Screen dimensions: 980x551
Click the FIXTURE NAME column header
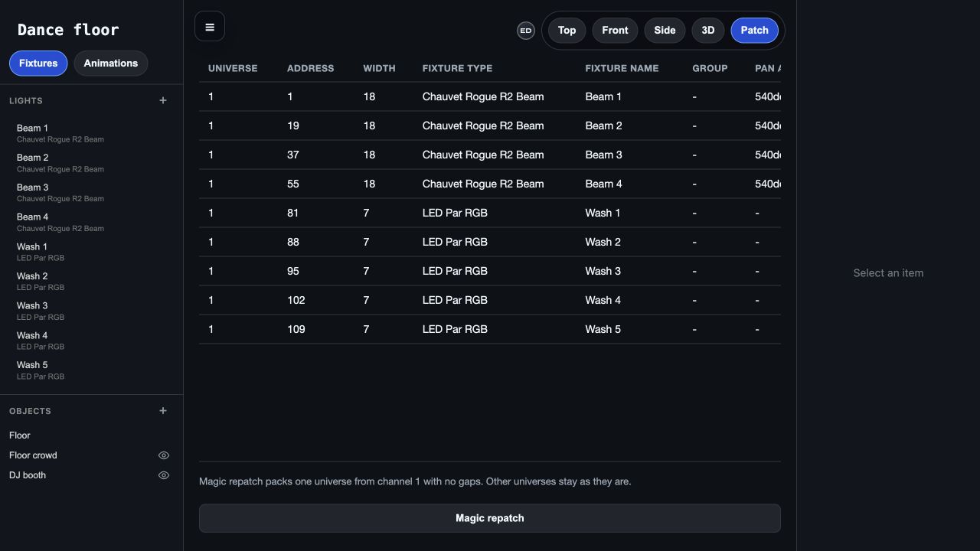pos(622,68)
